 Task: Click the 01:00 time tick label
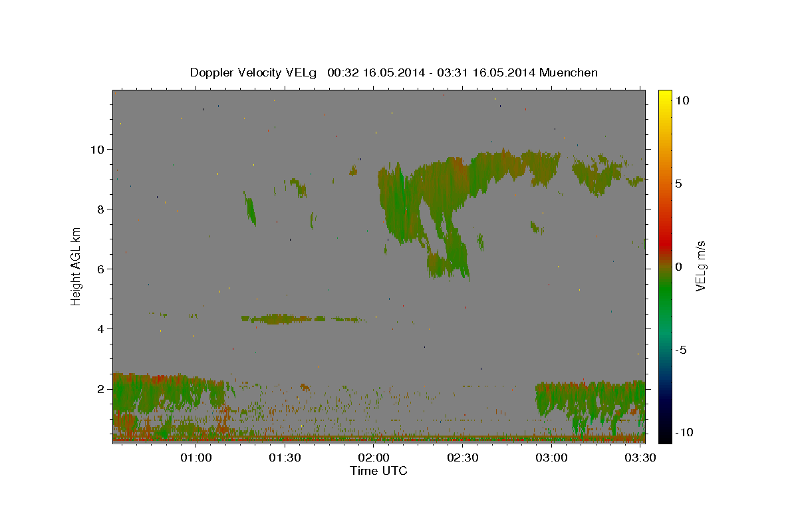[x=196, y=458]
